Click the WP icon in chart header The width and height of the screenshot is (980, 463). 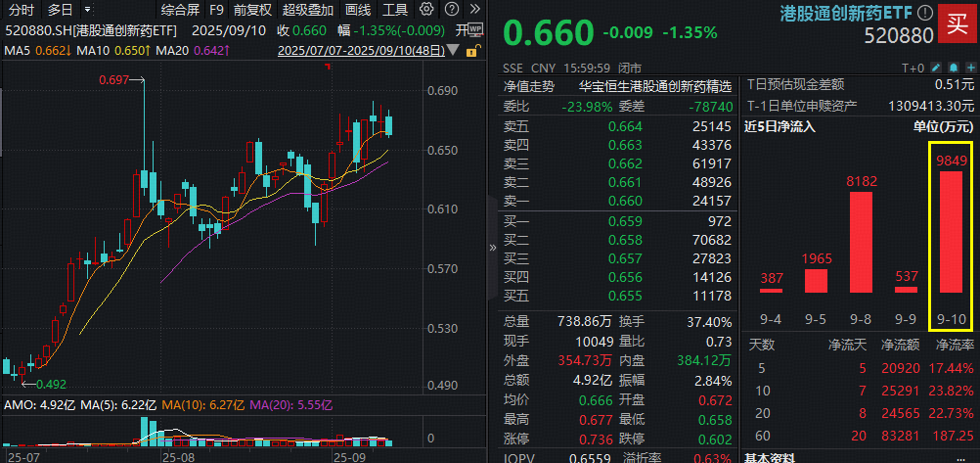(x=475, y=30)
